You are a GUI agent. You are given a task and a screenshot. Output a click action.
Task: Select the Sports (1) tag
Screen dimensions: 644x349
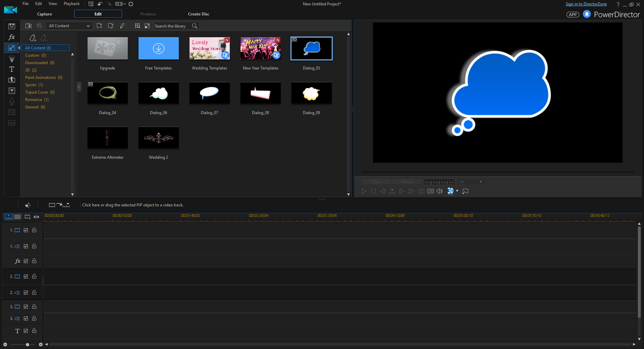pyautogui.click(x=34, y=85)
